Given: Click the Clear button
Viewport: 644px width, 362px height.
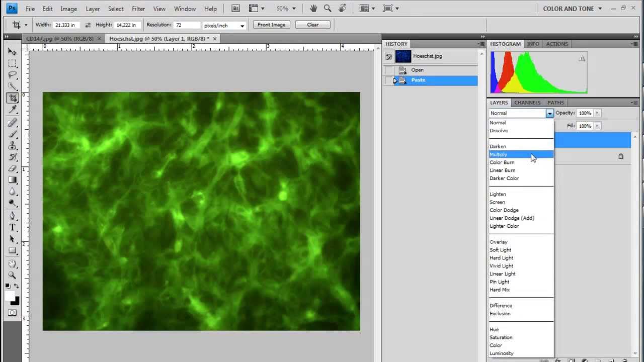Looking at the screenshot, I should point(313,25).
